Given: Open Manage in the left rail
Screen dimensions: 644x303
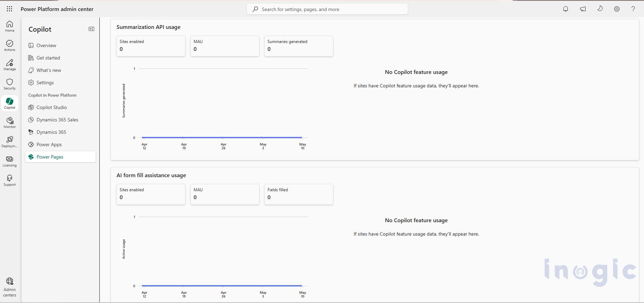Looking at the screenshot, I should point(10,65).
